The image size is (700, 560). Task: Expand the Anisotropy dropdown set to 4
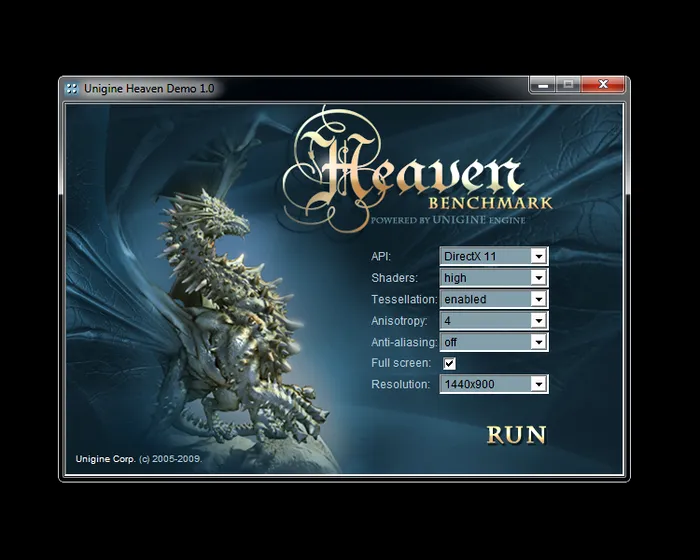click(494, 321)
